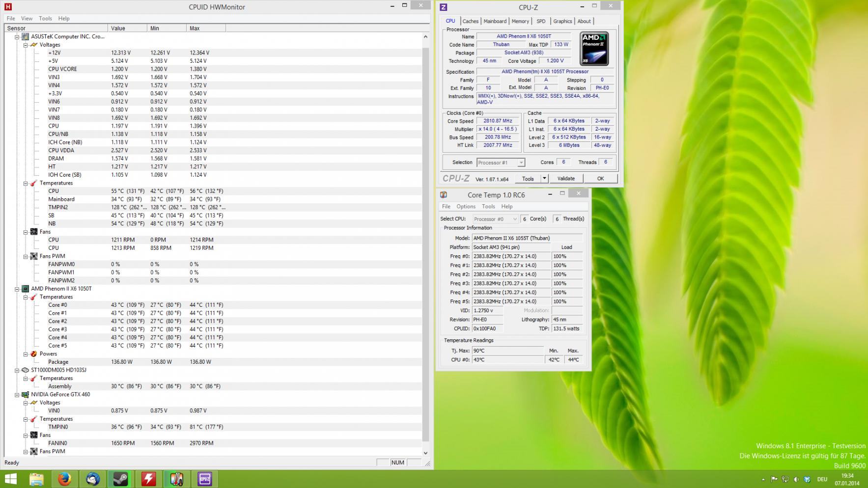Click the Core Temp title bar icon
Image resolution: width=868 pixels, height=488 pixels.
pyautogui.click(x=444, y=195)
